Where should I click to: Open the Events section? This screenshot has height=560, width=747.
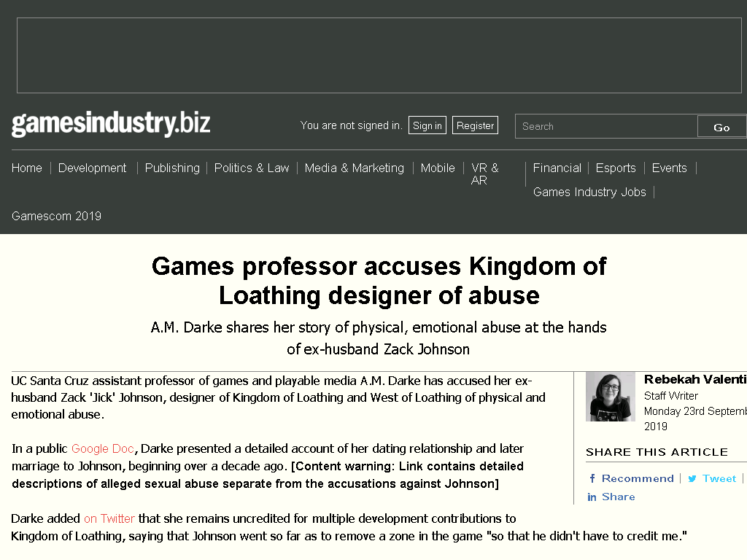point(670,168)
